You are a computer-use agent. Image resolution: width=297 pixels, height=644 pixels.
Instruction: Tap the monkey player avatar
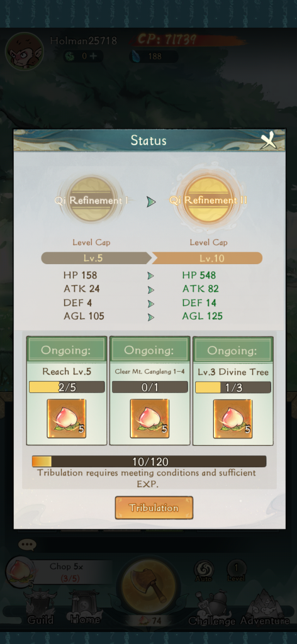(25, 52)
